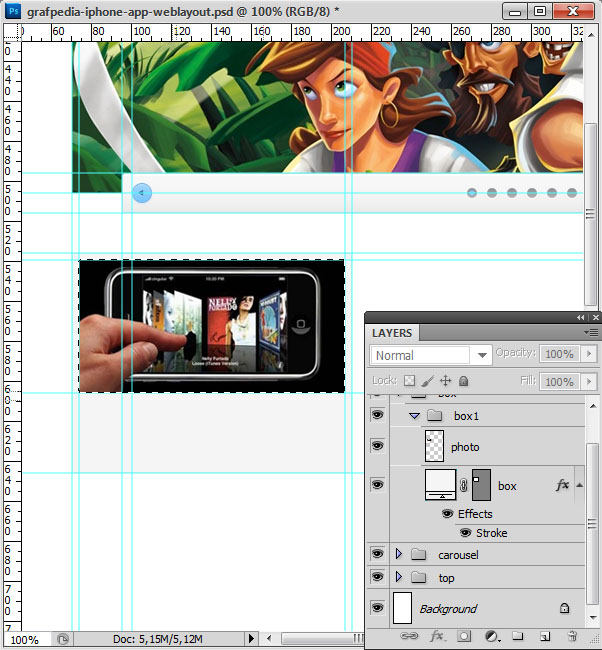Lock image pixels brush icon
This screenshot has width=602, height=650.
click(x=427, y=381)
